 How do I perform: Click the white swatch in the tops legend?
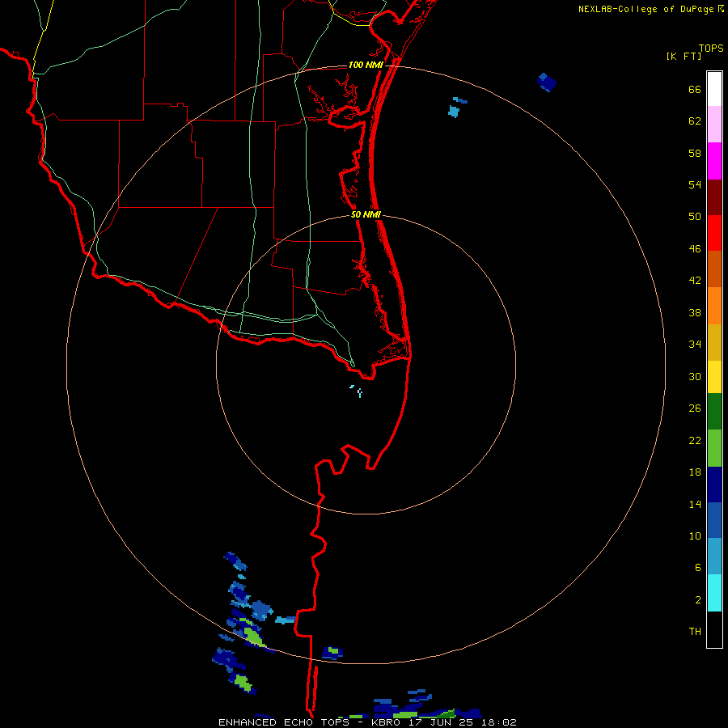(x=714, y=89)
